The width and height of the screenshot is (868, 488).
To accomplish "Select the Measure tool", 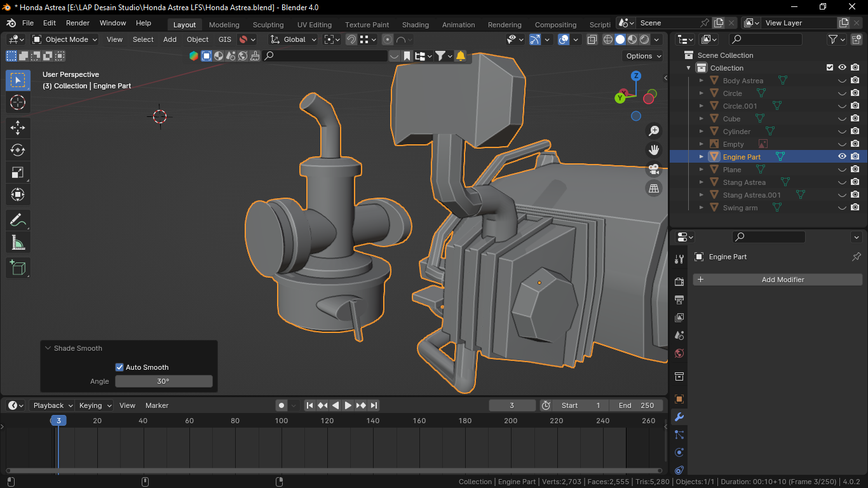I will pos(18,243).
